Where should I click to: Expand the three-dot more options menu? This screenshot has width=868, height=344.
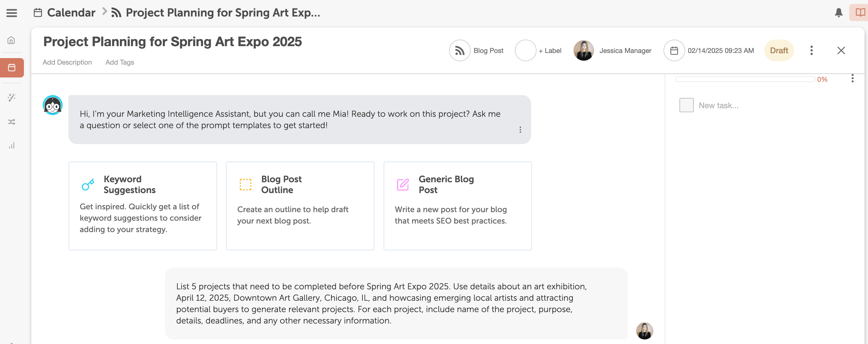pos(812,50)
